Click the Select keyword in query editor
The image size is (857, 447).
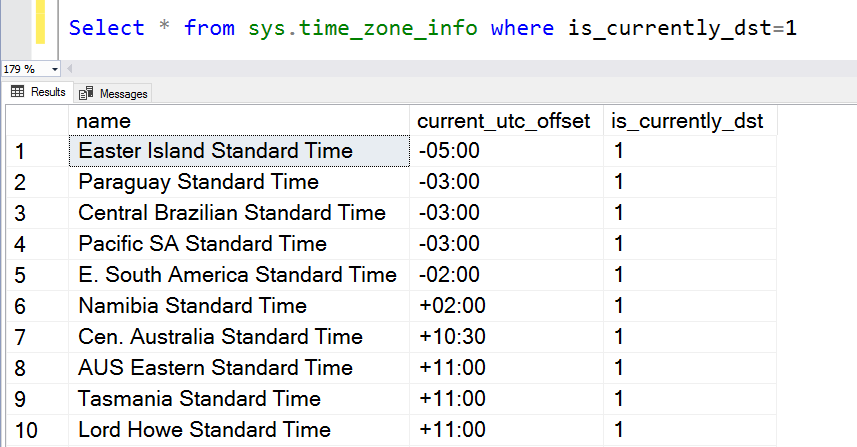point(107,28)
